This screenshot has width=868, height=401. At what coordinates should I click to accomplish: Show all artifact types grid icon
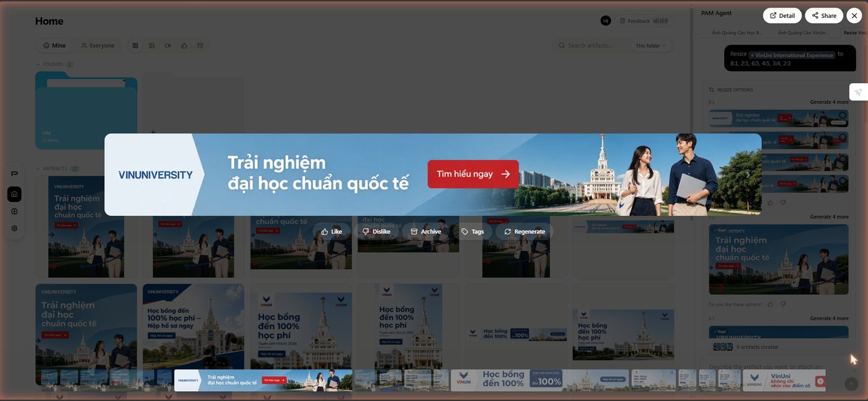(x=136, y=45)
